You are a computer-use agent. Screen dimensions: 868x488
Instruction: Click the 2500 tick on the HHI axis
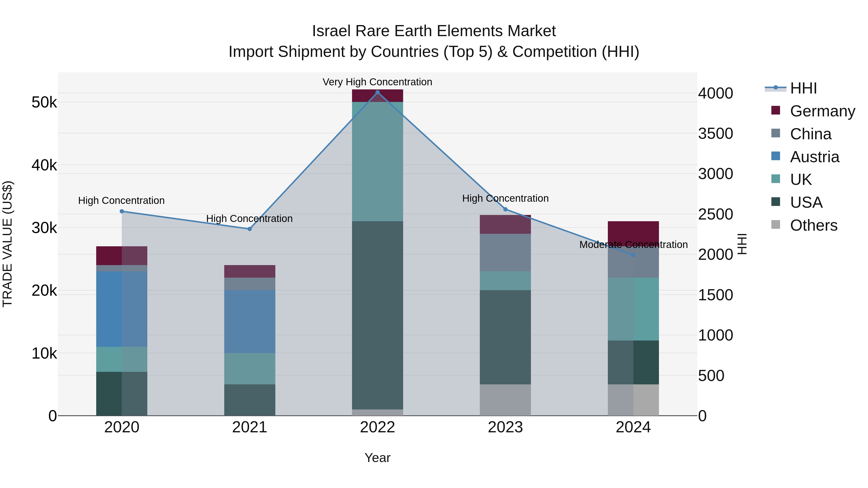(716, 214)
